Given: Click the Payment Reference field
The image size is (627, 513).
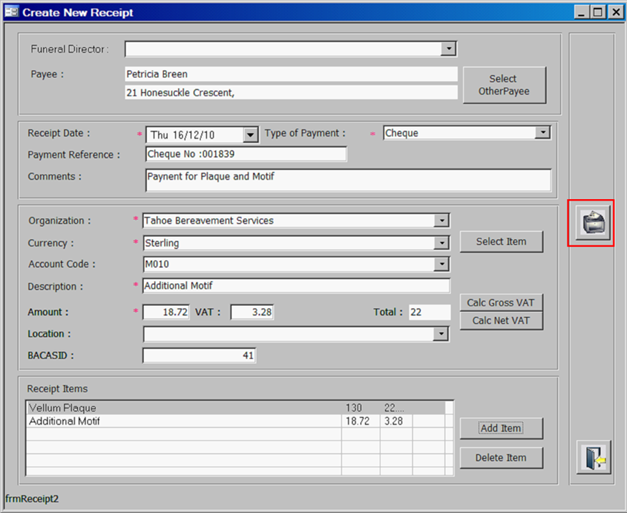Looking at the screenshot, I should [x=246, y=154].
